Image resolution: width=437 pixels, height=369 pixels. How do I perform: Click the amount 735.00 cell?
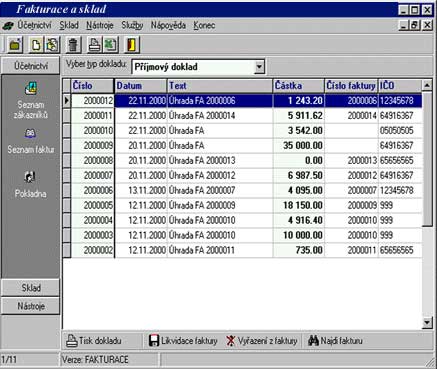coord(299,250)
